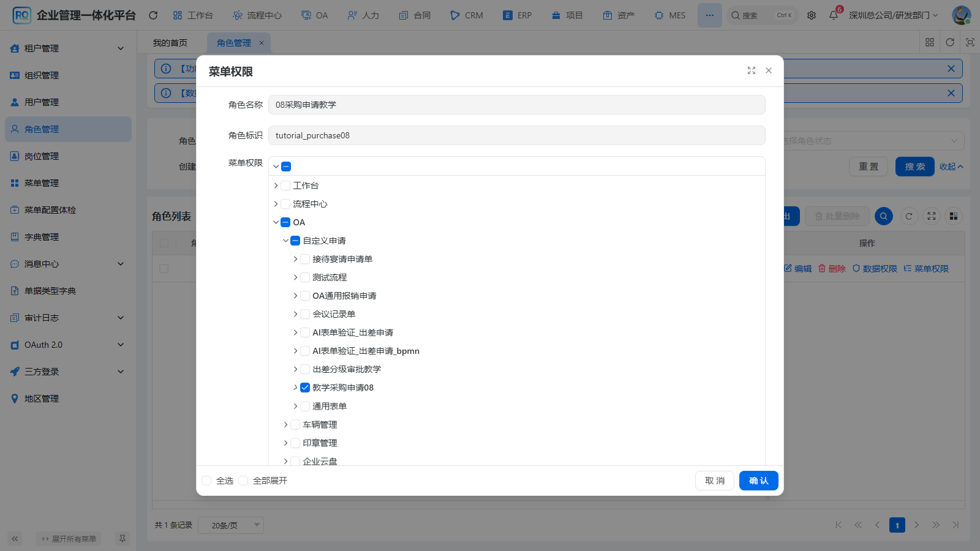Close the 角色管理 tab
This screenshot has width=980, height=551.
tap(262, 43)
